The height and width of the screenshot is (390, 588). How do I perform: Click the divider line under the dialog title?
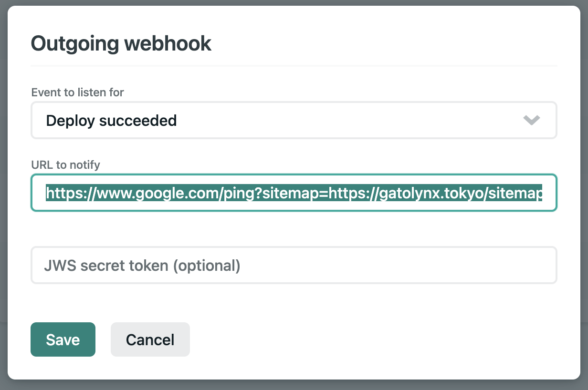(294, 65)
